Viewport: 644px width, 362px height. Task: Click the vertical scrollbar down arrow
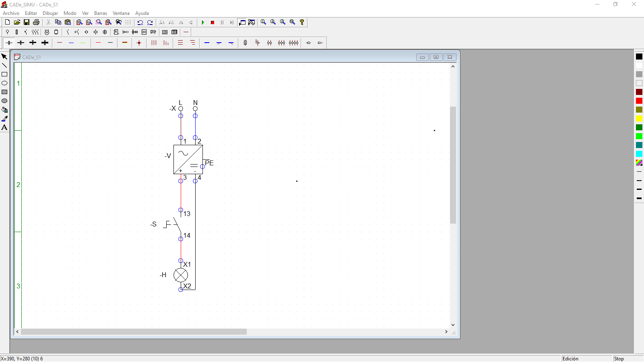coord(453,325)
